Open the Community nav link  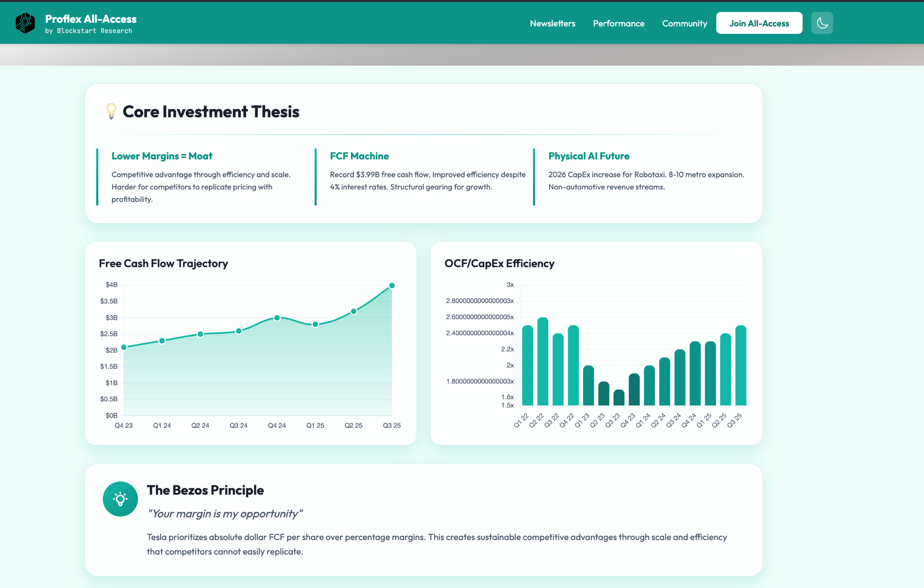click(x=684, y=23)
